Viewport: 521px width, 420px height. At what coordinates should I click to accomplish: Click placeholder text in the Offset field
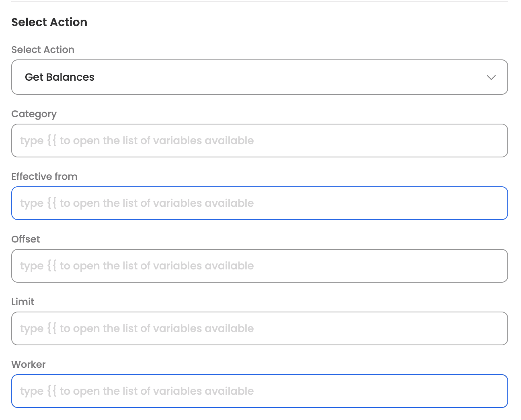[137, 266]
